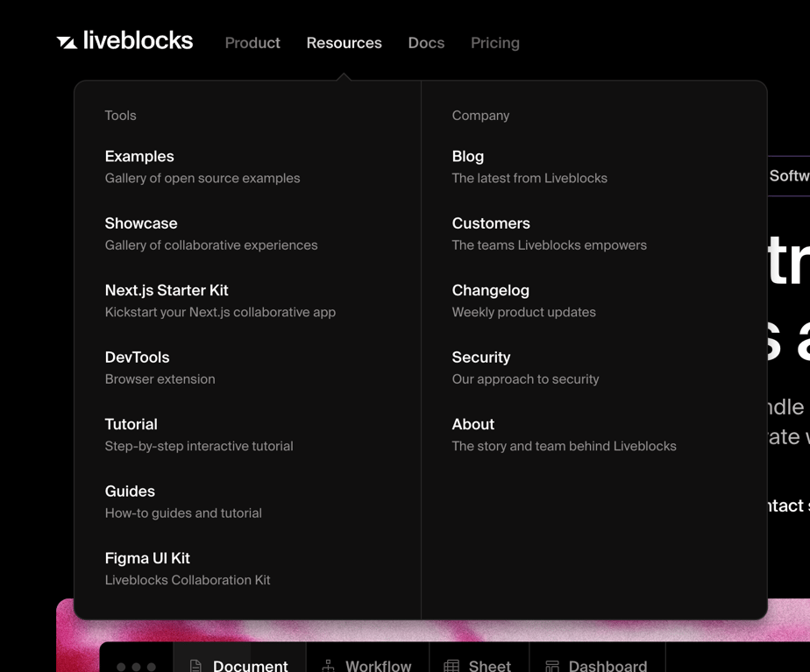Click the 'The teams Liveblocks empowers' text
Image resolution: width=810 pixels, height=672 pixels.
[x=549, y=245]
